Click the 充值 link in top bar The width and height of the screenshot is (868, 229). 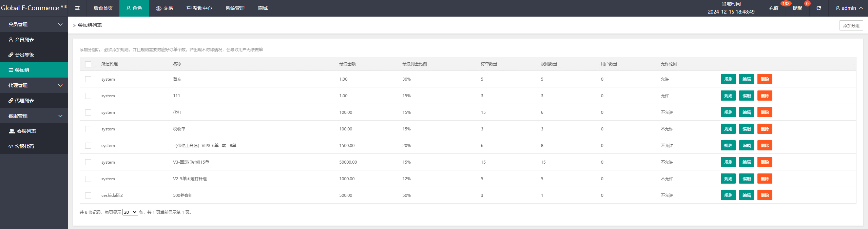click(x=773, y=8)
